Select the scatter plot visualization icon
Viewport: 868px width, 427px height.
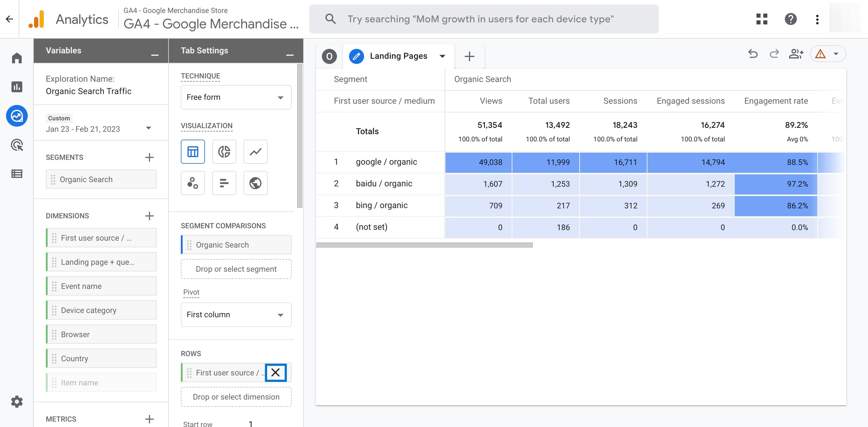point(193,183)
